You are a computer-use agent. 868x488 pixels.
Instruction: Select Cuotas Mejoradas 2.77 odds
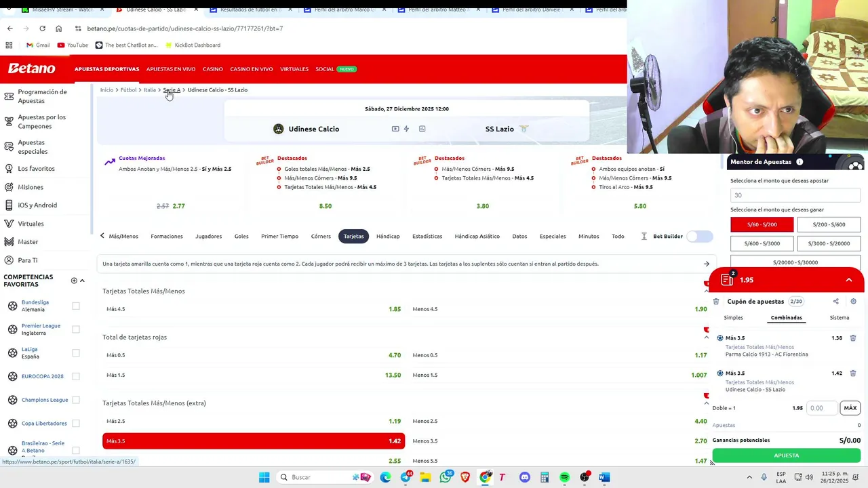click(178, 206)
